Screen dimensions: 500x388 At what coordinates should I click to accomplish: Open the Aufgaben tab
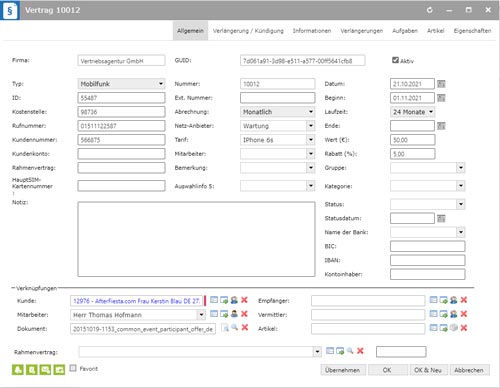click(x=405, y=31)
